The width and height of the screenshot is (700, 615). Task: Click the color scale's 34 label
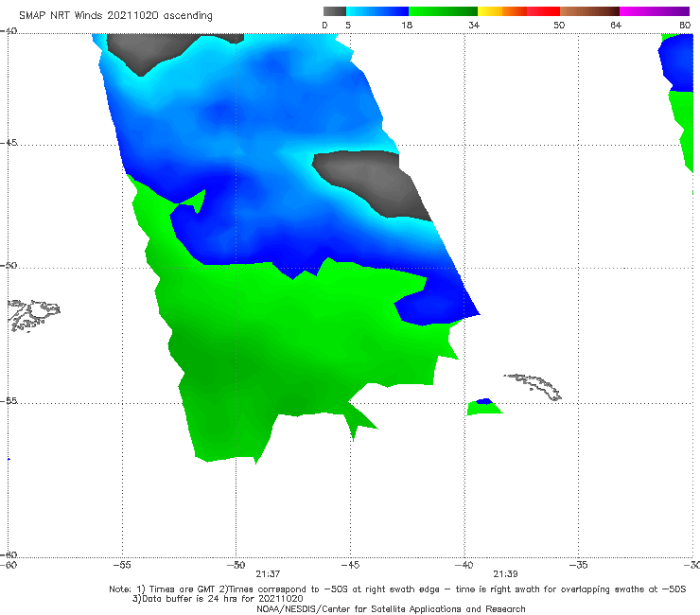pos(474,25)
